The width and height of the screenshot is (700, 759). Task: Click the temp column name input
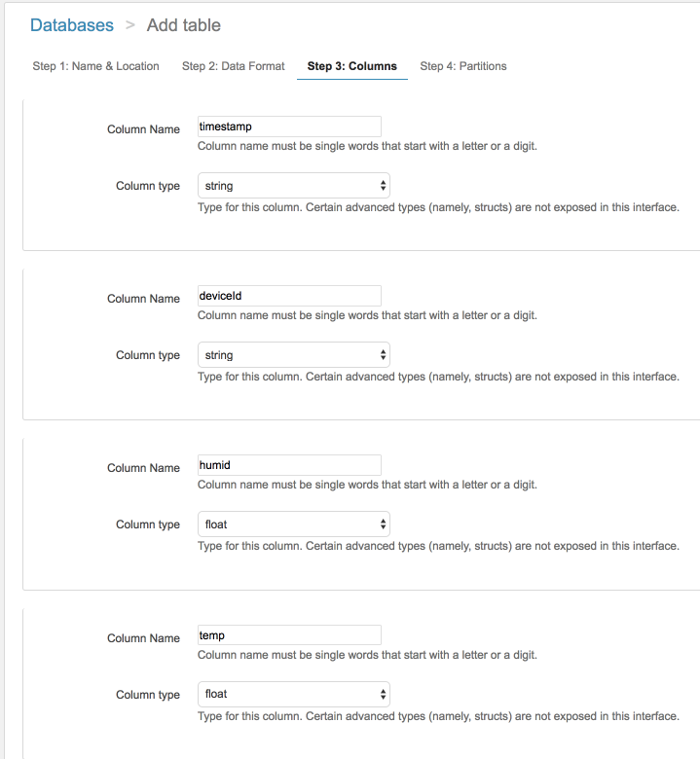click(x=289, y=635)
